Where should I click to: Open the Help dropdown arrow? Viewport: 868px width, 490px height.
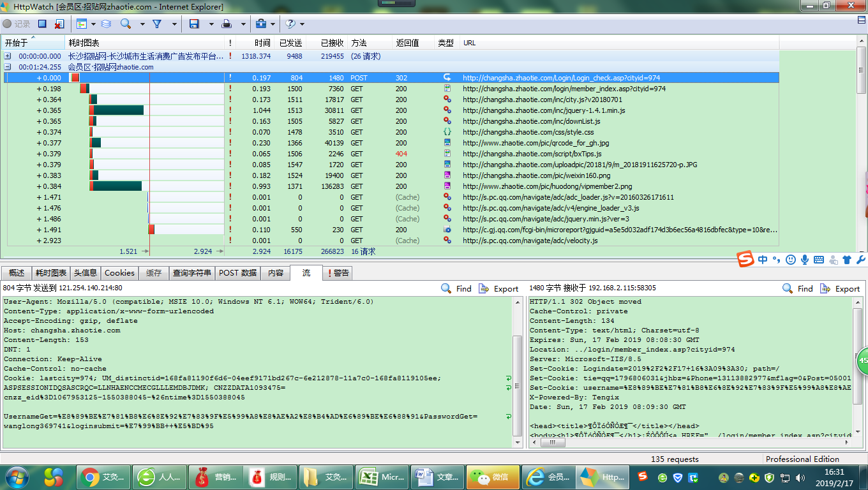302,24
